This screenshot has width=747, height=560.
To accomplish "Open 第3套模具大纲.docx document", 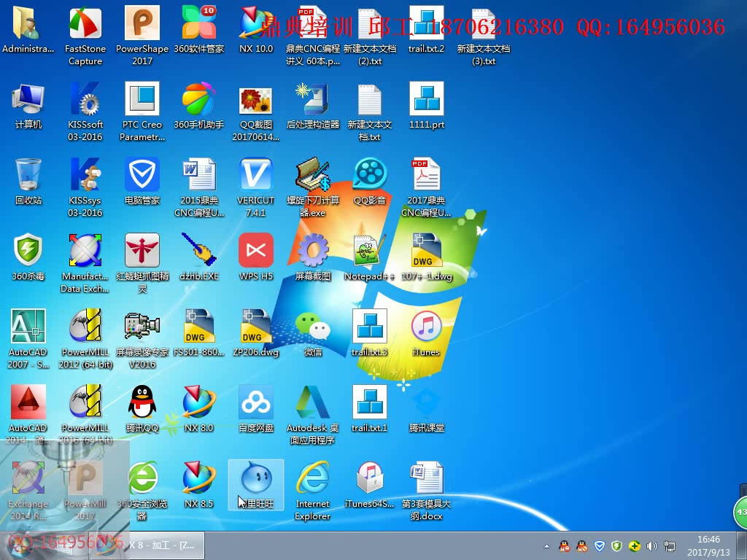I will click(426, 490).
